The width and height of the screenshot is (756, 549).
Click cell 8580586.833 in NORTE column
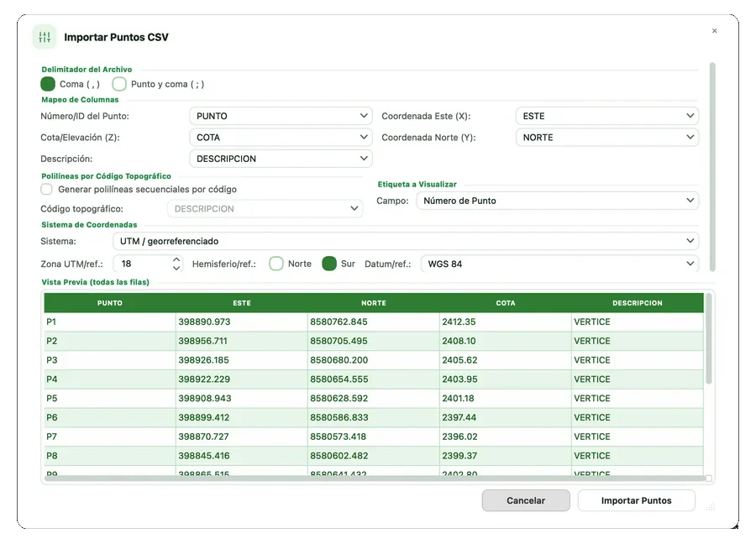374,417
